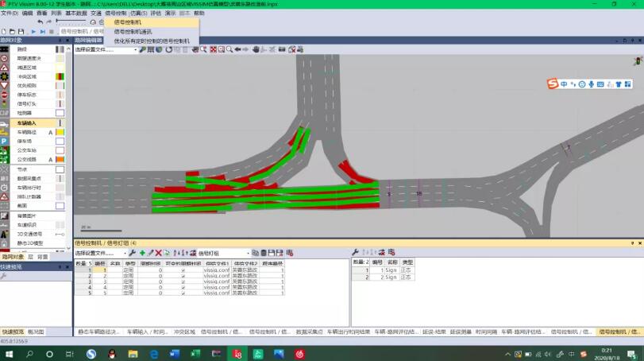Open File Explorer from the taskbar
The height and width of the screenshot is (361, 644).
pyautogui.click(x=133, y=354)
